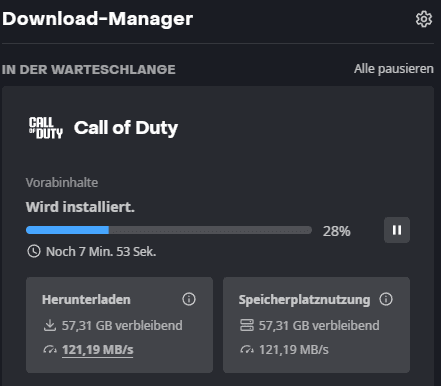Click the download arrow icon

point(50,325)
